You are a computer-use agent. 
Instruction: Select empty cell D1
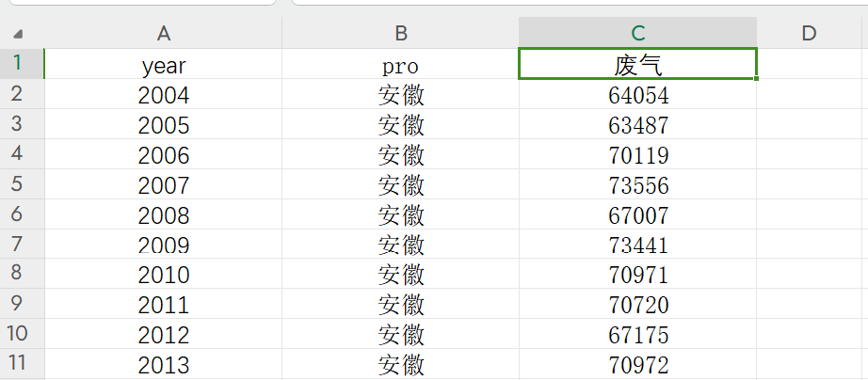[x=809, y=65]
